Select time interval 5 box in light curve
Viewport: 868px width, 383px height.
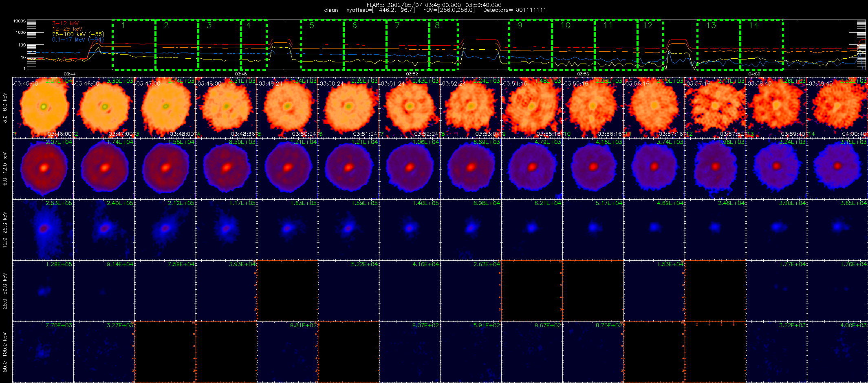[322, 45]
